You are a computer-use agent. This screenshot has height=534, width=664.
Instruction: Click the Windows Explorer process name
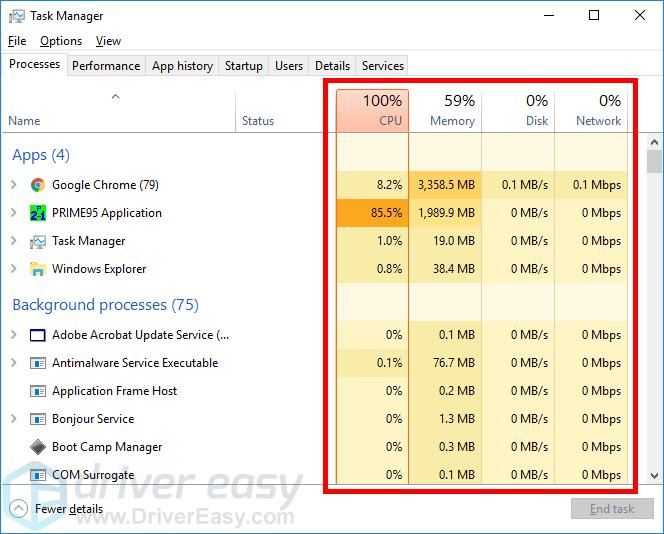click(x=99, y=269)
